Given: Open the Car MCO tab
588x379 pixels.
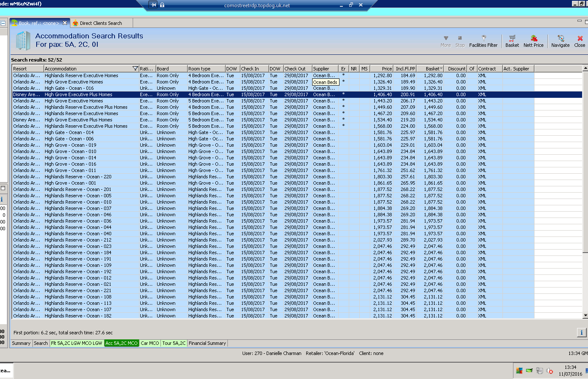Looking at the screenshot, I should tap(150, 343).
